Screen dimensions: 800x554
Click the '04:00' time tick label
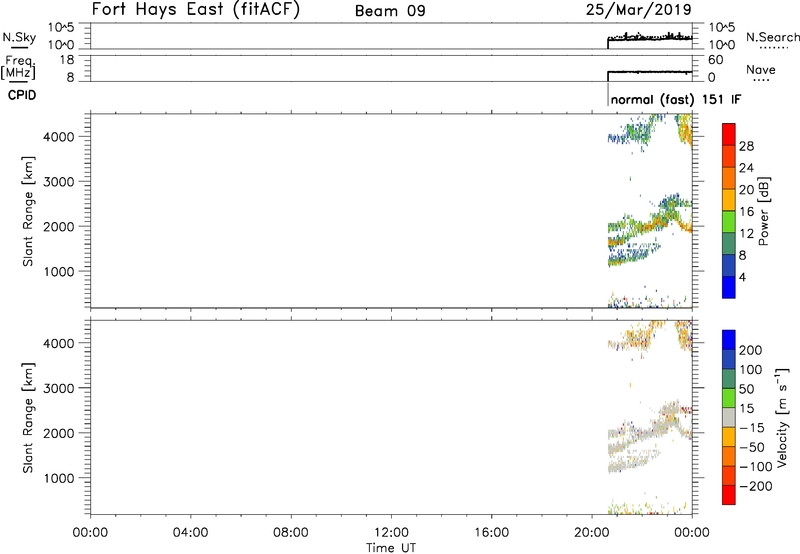(191, 533)
